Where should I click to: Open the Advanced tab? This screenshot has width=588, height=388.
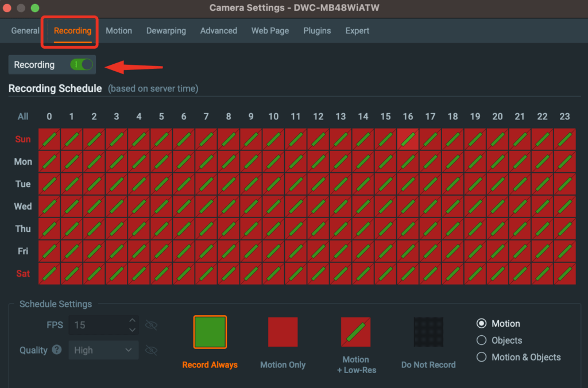coord(219,31)
